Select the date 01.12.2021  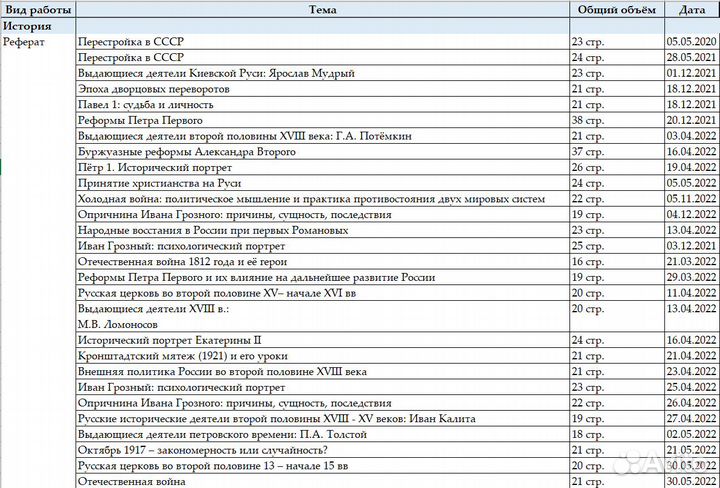[x=692, y=73]
